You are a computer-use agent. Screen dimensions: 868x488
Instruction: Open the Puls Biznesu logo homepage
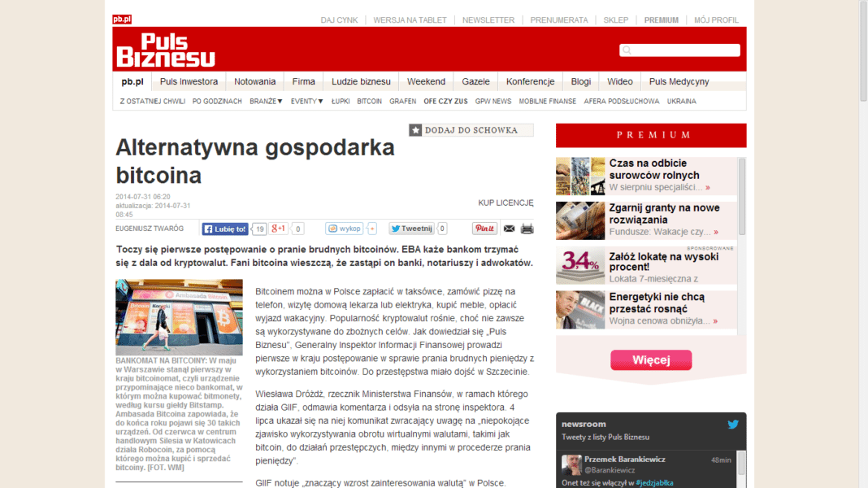166,50
